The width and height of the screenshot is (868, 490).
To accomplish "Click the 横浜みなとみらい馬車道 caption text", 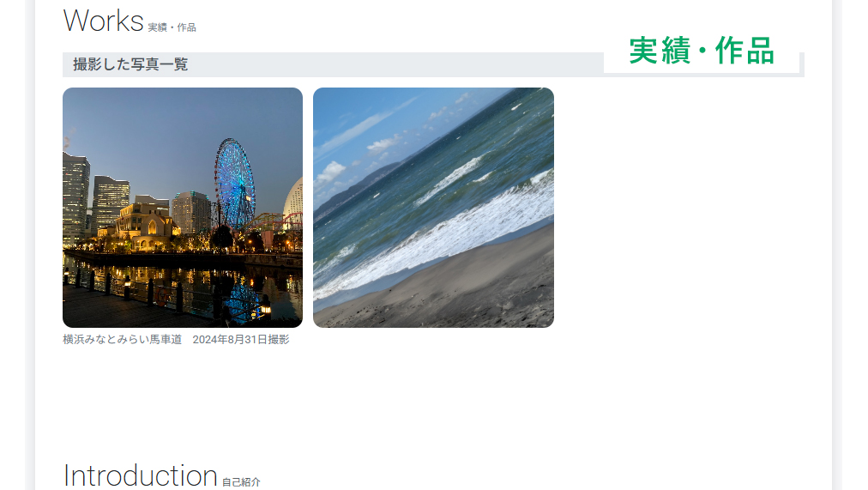I will (123, 340).
